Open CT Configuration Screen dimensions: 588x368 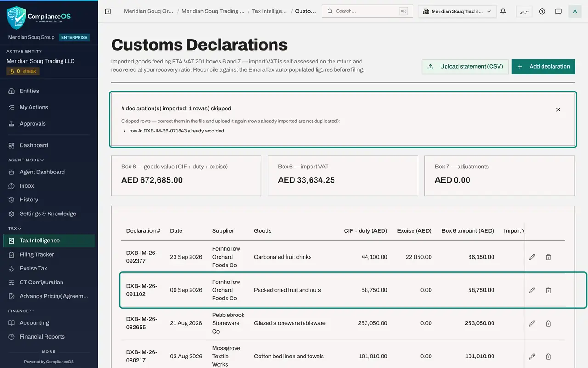coord(49,282)
